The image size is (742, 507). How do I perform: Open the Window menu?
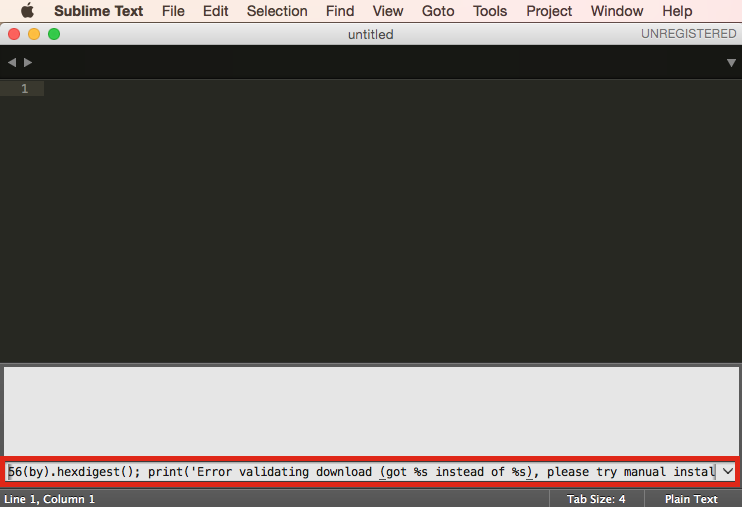617,11
